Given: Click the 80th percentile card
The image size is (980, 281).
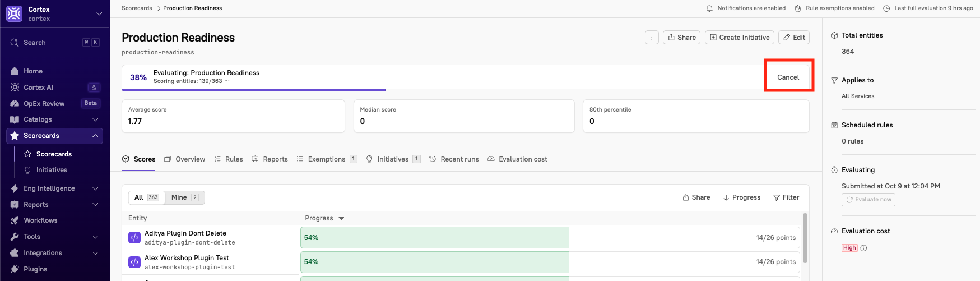Looking at the screenshot, I should pos(696,116).
